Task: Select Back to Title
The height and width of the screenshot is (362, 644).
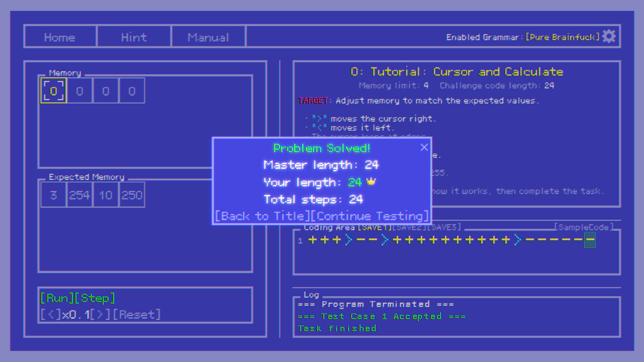Action: click(261, 216)
